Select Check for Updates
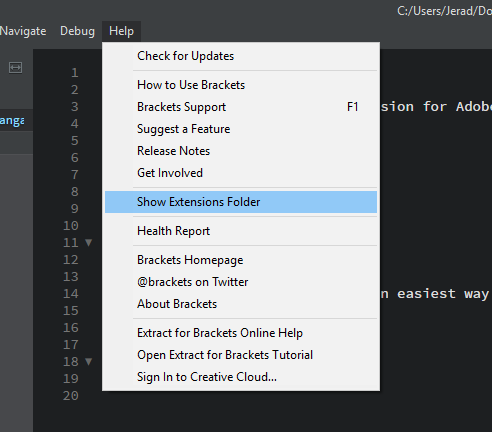492x432 pixels. [241, 56]
